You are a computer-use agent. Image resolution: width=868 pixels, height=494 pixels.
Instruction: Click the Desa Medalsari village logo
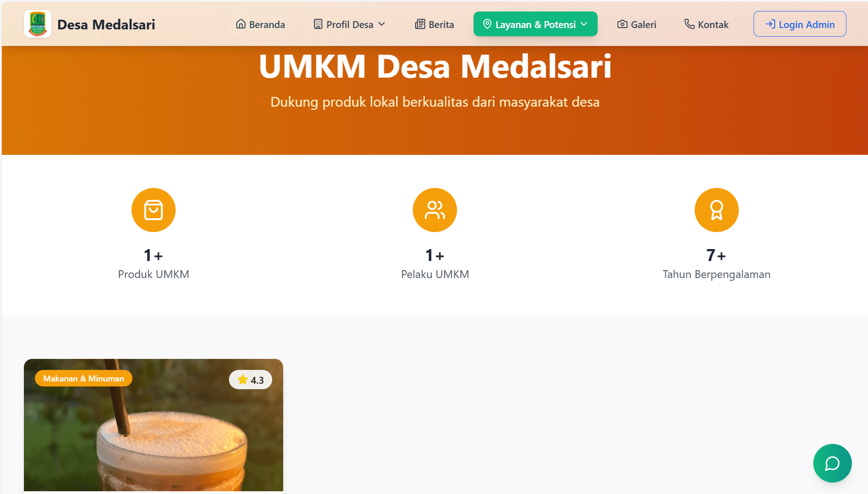38,24
